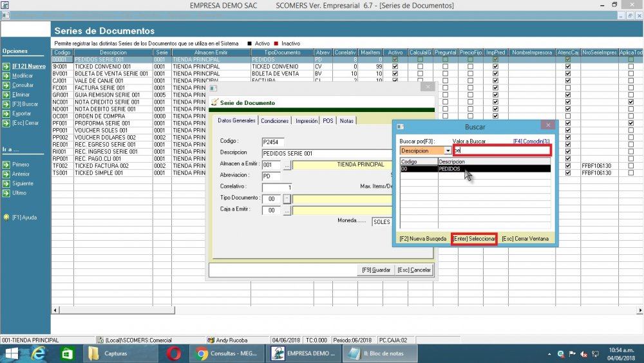
Task: Click the [F3] Buscar arrow icon
Action: click(x=6, y=104)
